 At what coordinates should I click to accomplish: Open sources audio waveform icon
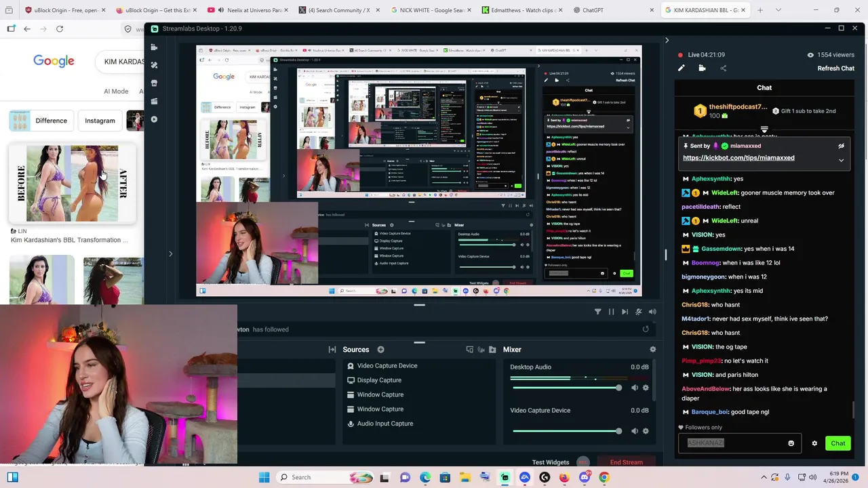(481, 350)
